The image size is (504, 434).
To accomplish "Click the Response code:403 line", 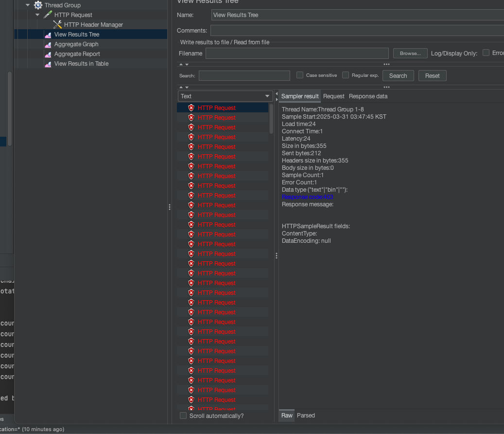I will (x=307, y=197).
